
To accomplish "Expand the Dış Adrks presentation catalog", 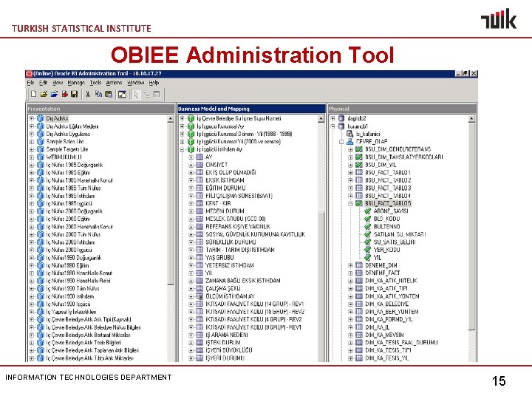I will (x=32, y=118).
